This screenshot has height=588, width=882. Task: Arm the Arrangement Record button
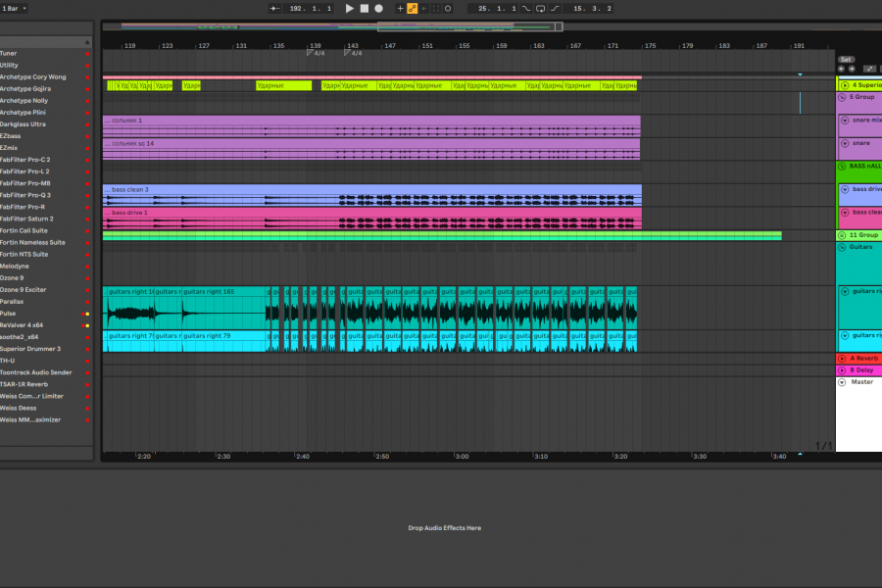[x=378, y=8]
